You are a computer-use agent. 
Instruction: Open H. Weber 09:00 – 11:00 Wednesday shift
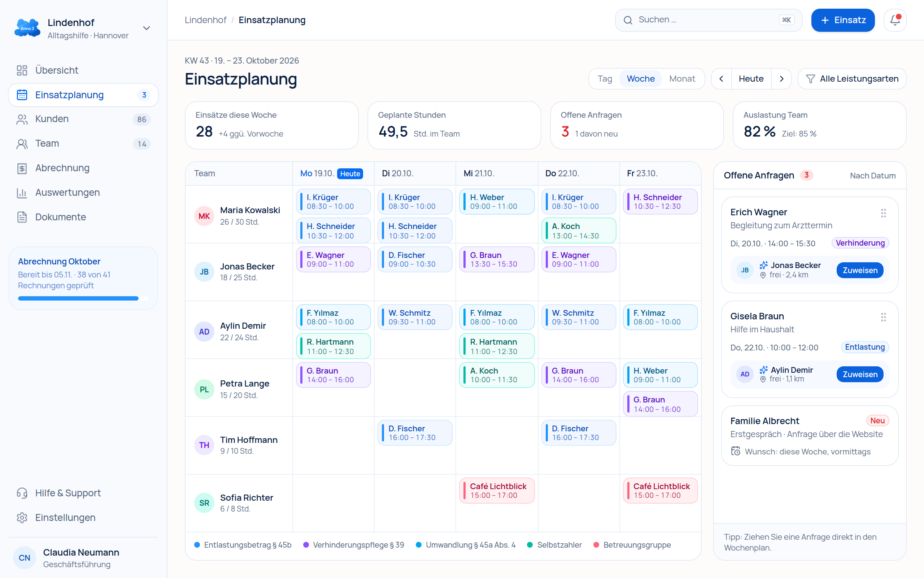pos(497,202)
